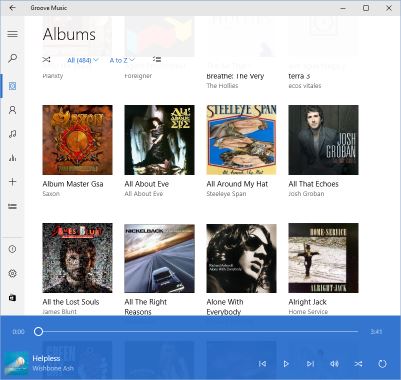Open the All (484) filter dropdown
Viewport: 401px width, 380px height.
click(83, 60)
